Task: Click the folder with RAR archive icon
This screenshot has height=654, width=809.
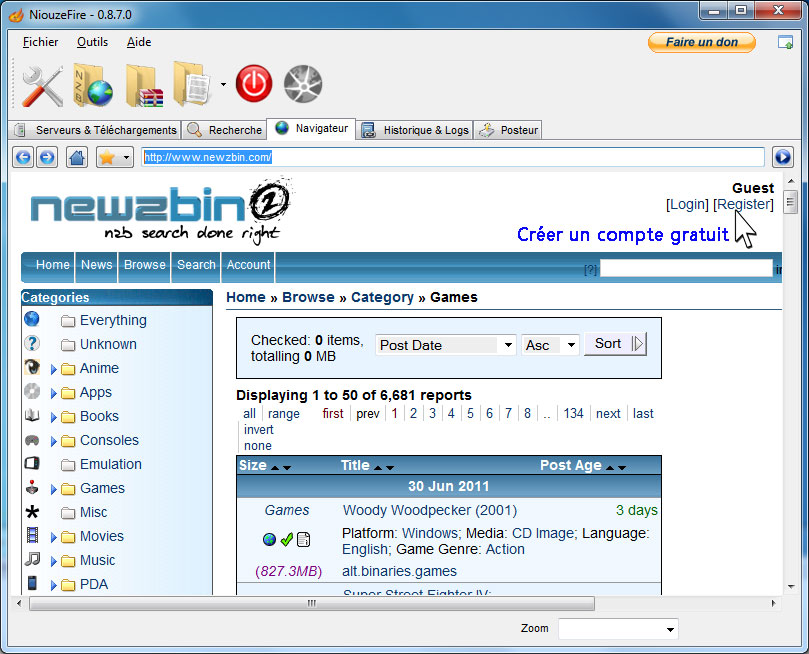Action: (144, 86)
